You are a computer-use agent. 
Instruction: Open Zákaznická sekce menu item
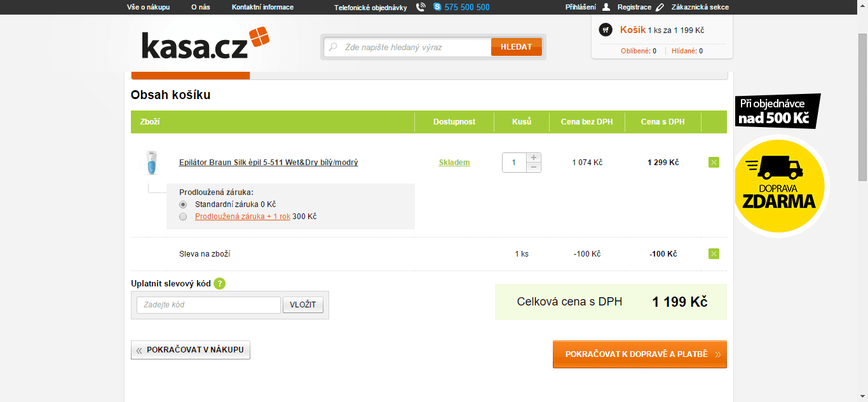tap(700, 7)
